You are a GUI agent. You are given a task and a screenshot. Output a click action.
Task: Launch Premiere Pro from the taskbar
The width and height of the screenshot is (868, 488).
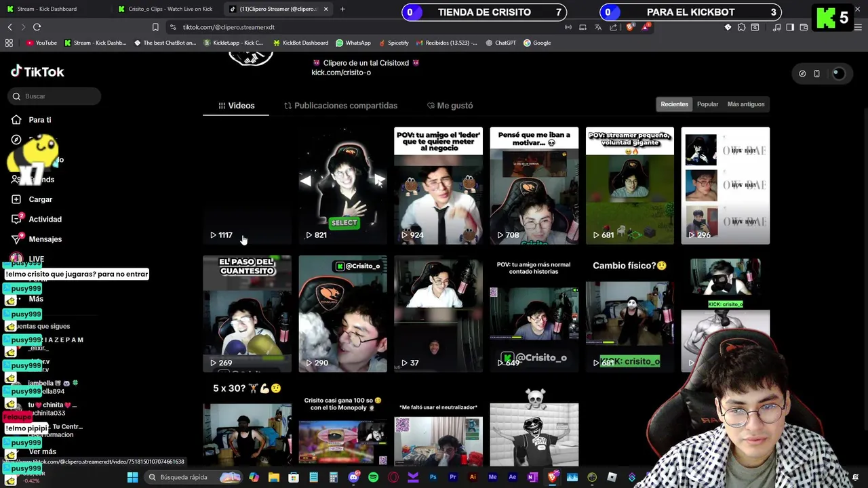pos(452,477)
